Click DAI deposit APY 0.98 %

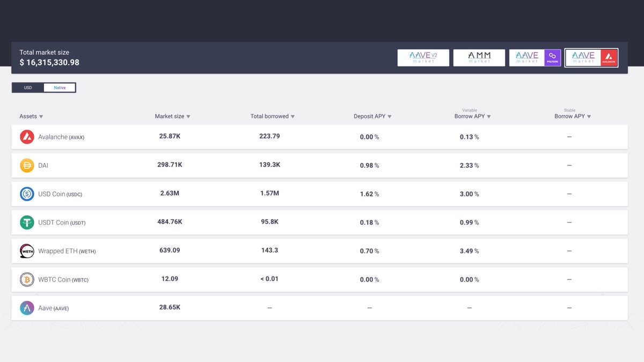click(369, 166)
